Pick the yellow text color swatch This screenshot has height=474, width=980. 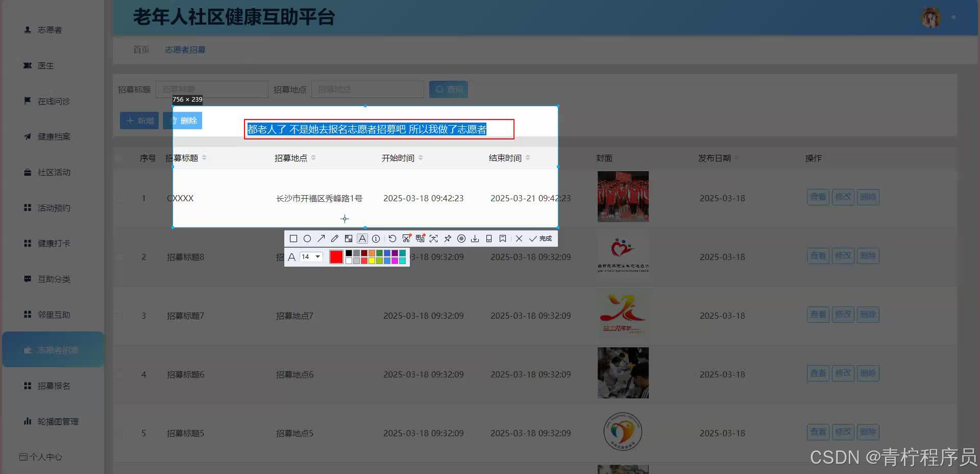pos(372,261)
